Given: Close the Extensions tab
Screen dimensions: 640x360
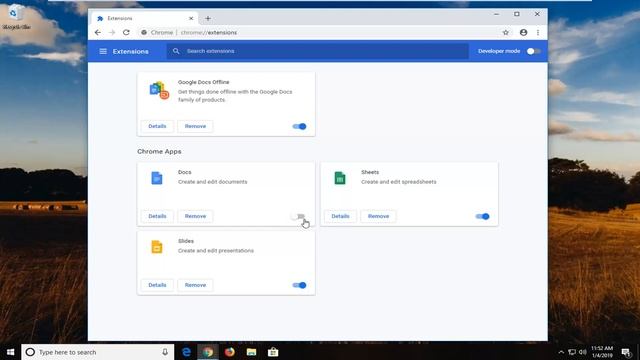Looking at the screenshot, I should 191,18.
